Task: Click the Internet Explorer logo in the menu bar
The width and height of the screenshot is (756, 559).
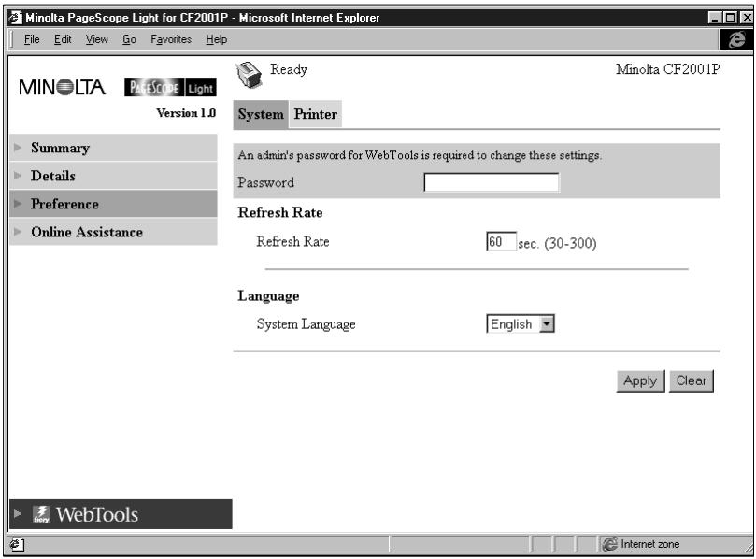Action: [x=735, y=39]
